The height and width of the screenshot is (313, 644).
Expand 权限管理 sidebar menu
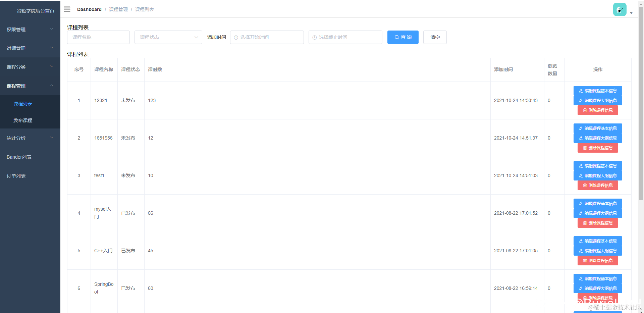[x=30, y=30]
